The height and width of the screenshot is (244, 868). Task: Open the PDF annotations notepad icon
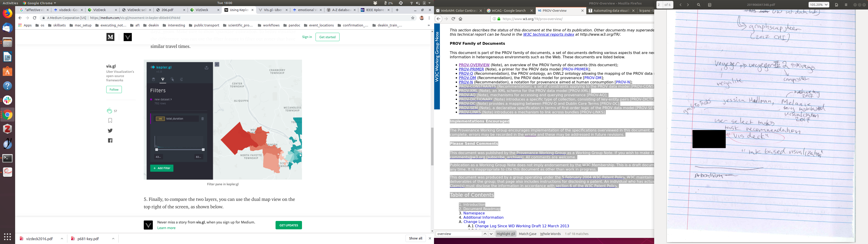[x=710, y=5]
